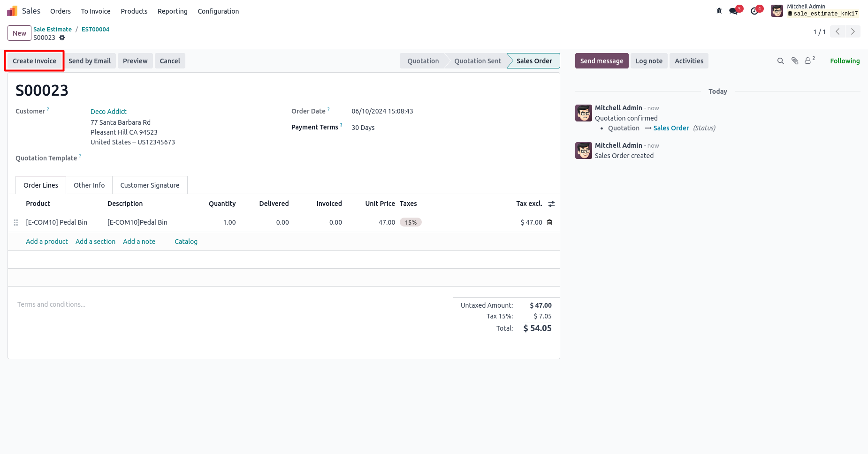Click the Sales Order status link in chatter
The image size is (868, 454).
coord(671,128)
